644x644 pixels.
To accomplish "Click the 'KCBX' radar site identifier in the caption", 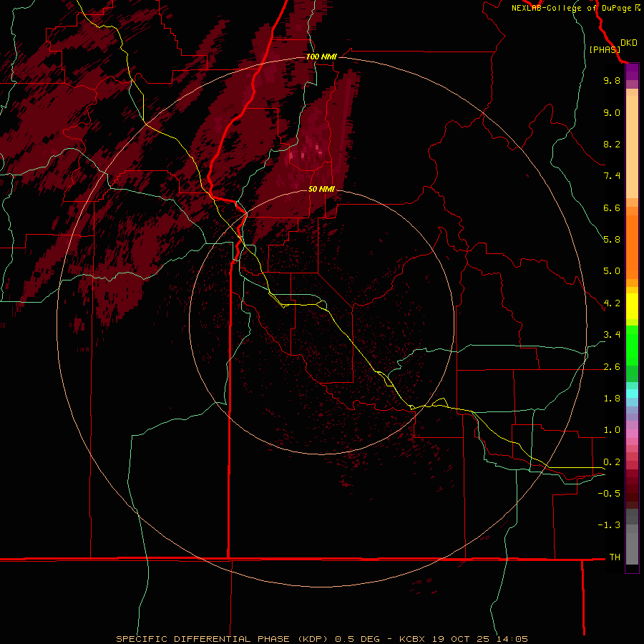I will (413, 639).
